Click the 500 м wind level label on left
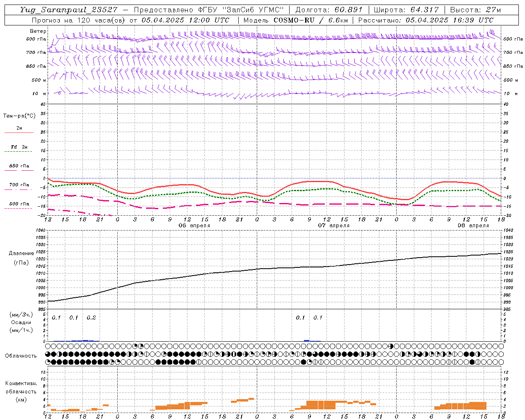 [39, 80]
